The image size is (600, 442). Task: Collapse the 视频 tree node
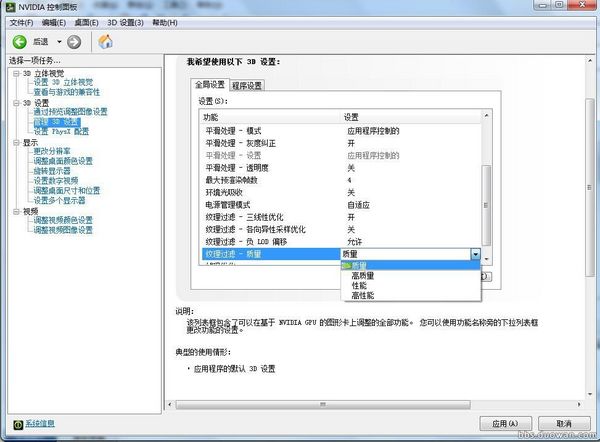coord(16,212)
